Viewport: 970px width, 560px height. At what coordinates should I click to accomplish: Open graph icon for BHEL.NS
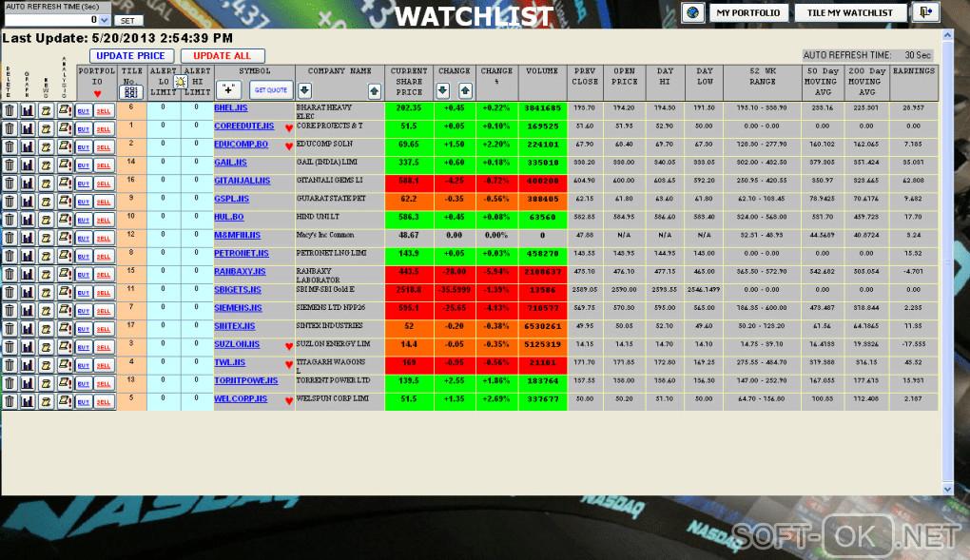click(28, 110)
